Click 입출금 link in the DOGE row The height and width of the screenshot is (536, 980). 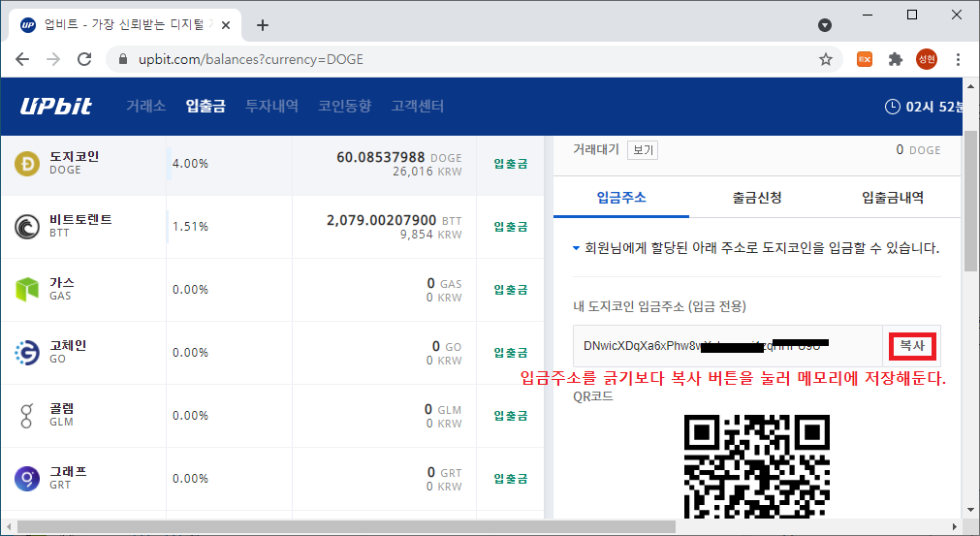point(511,164)
